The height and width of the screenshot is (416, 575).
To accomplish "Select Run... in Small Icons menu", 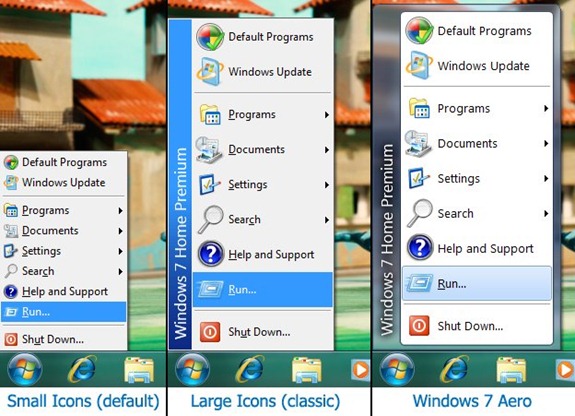I will click(63, 312).
